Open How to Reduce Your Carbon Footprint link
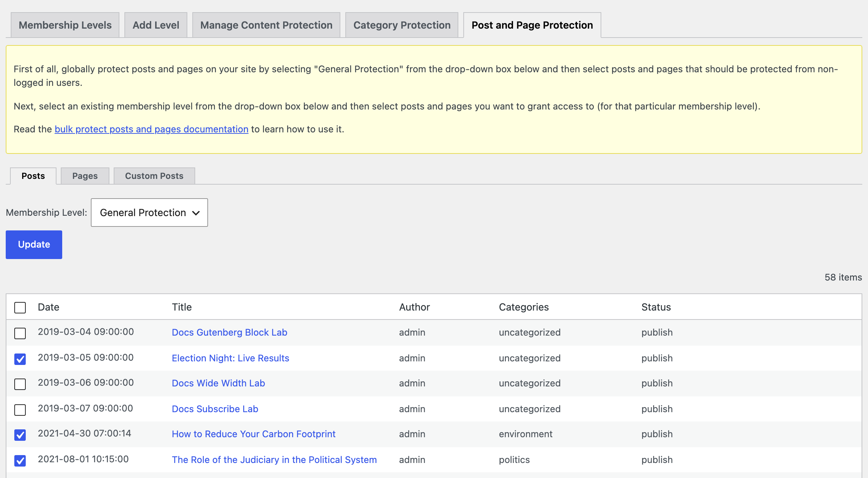Viewport: 868px width, 478px height. (x=254, y=434)
